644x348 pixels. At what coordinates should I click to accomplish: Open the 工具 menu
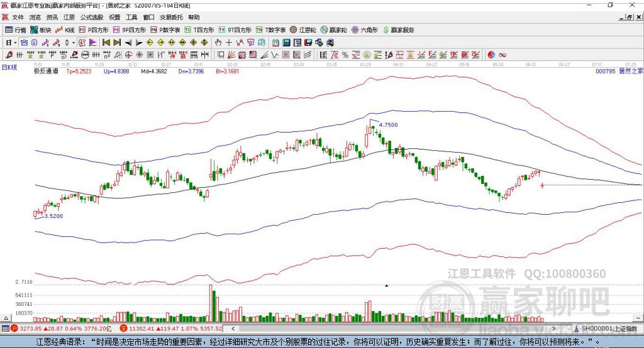coord(131,17)
